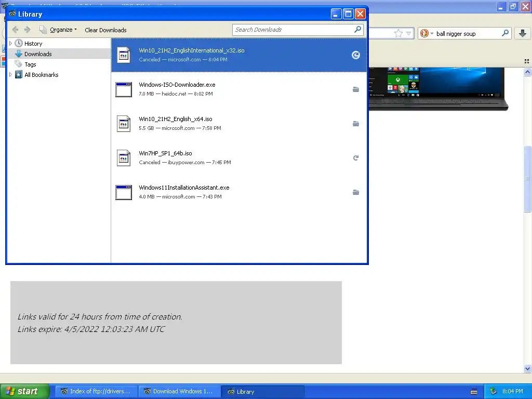Screen dimensions: 532x399
Task: Click Clear Downloads button
Action: (x=105, y=30)
